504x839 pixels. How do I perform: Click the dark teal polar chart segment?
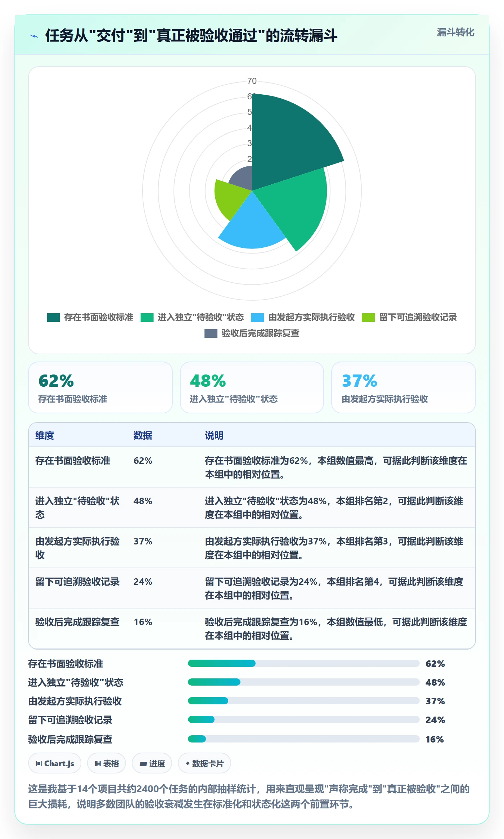[288, 140]
